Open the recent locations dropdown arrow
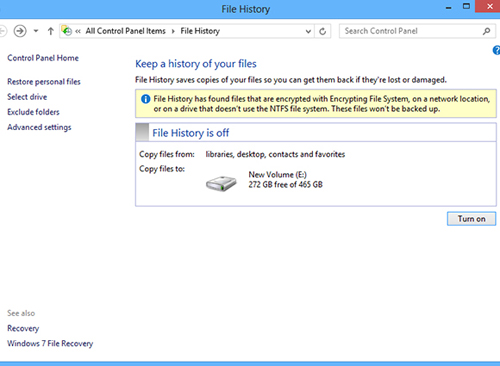This screenshot has height=366, width=500. tap(36, 31)
